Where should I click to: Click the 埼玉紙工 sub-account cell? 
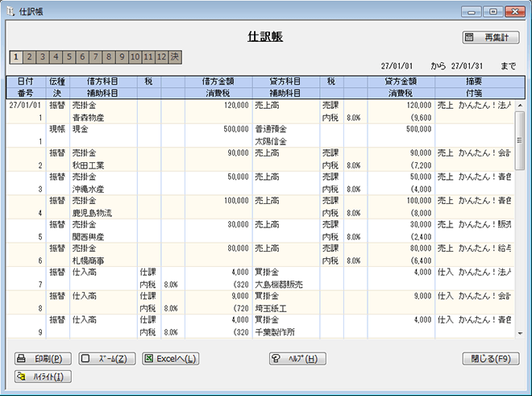coord(271,308)
